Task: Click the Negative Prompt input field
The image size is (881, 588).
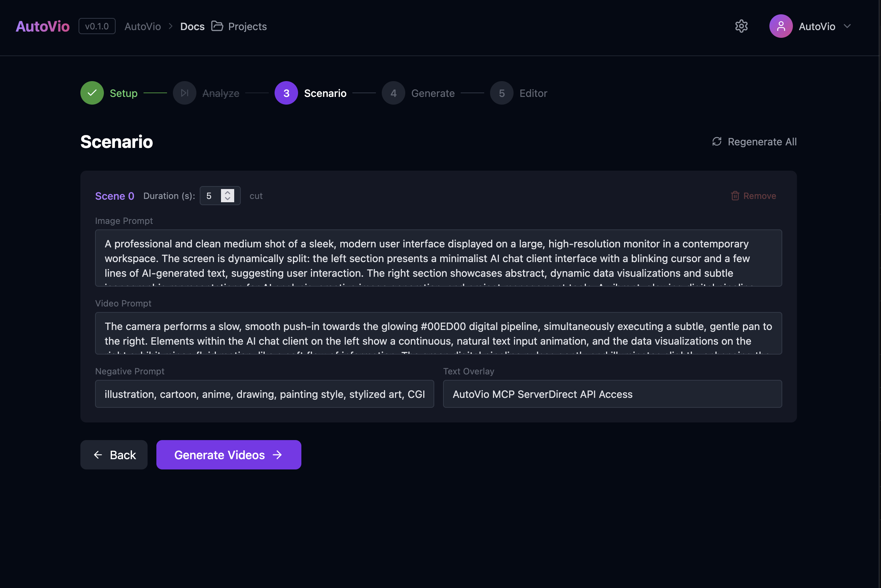Action: tap(264, 394)
